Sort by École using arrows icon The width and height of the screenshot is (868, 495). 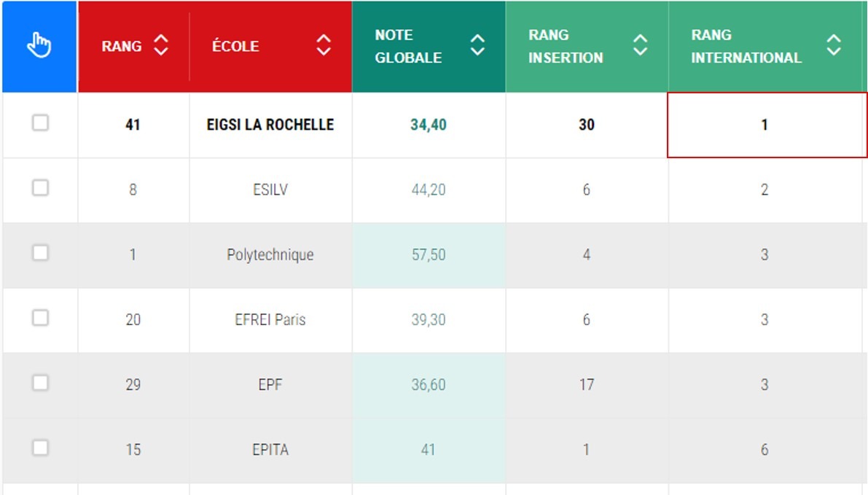coord(324,45)
